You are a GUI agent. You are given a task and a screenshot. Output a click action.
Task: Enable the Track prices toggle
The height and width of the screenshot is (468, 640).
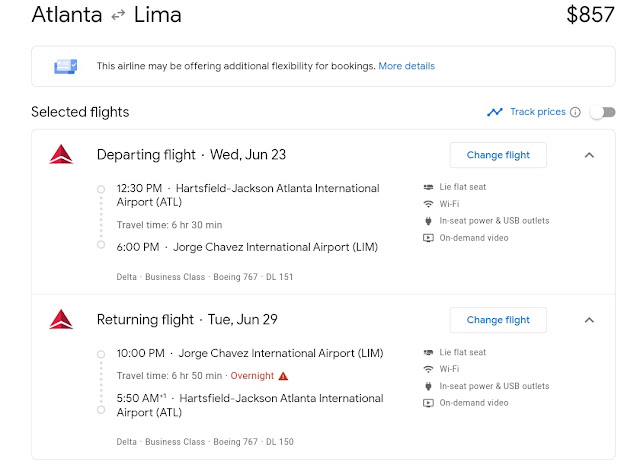[603, 112]
